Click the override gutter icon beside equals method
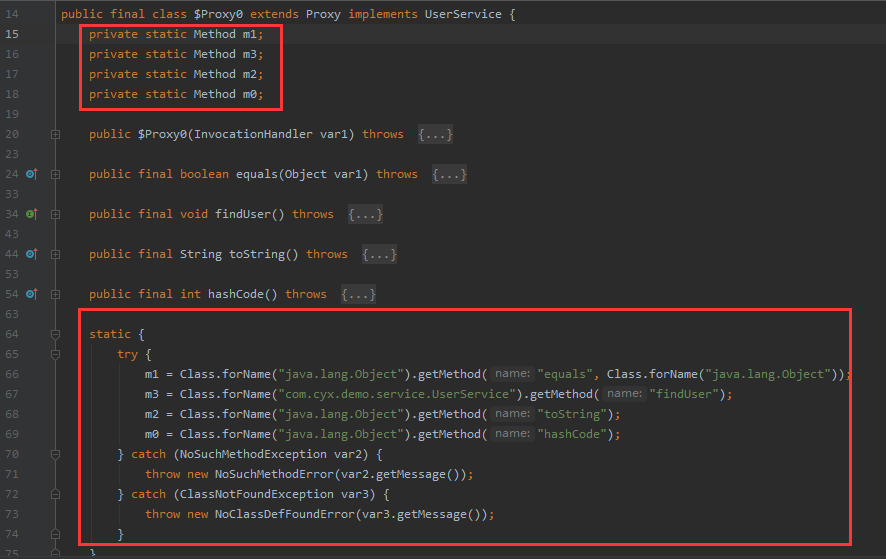 31,174
